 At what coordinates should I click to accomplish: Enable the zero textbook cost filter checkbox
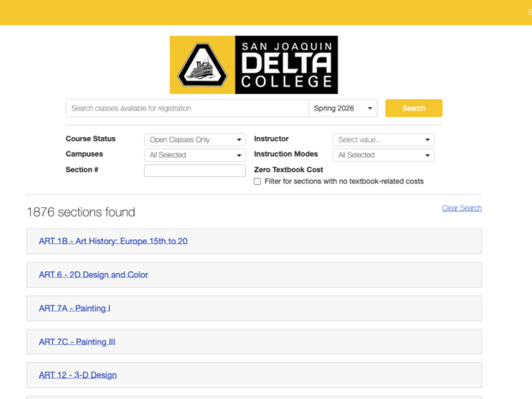click(258, 182)
